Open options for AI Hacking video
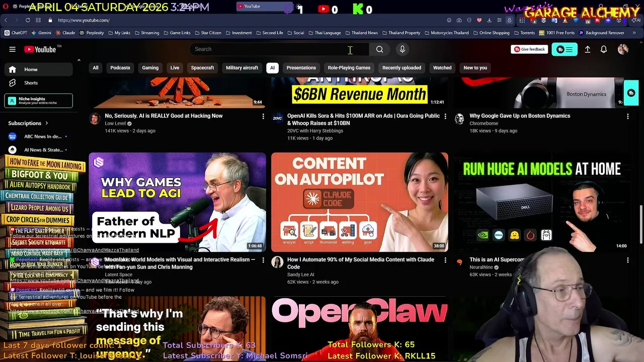This screenshot has height=362, width=644. (x=263, y=116)
